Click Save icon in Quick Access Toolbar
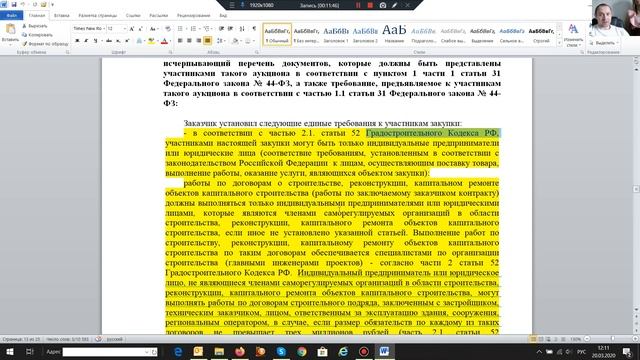Viewport: 640px width, 360px height. 13,4
